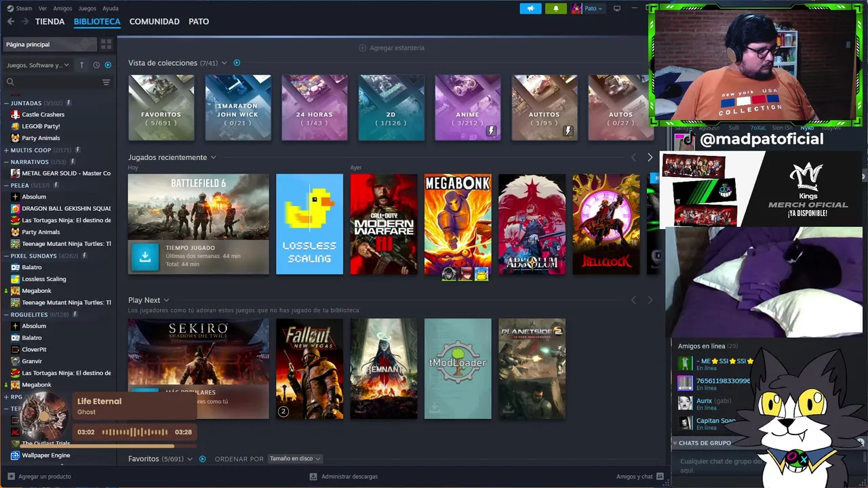Open the Fallout New Vegas cover
This screenshot has width=868, height=488.
309,369
